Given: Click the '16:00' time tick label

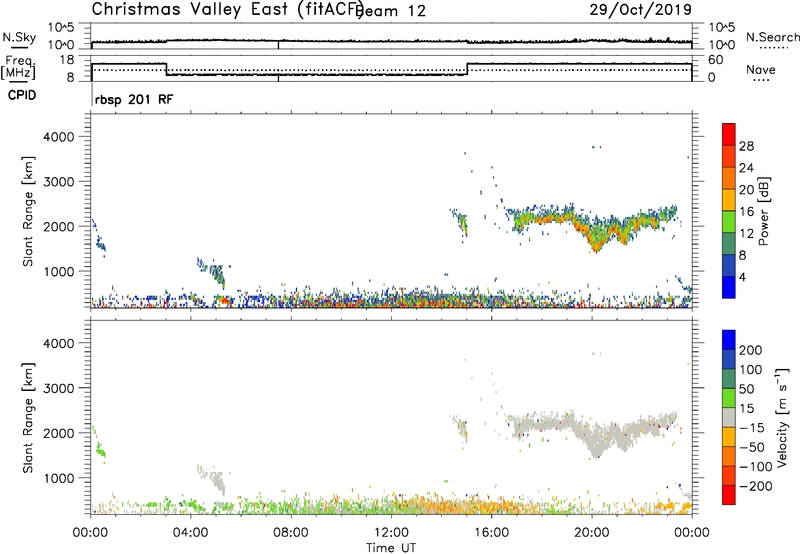Looking at the screenshot, I should [491, 533].
